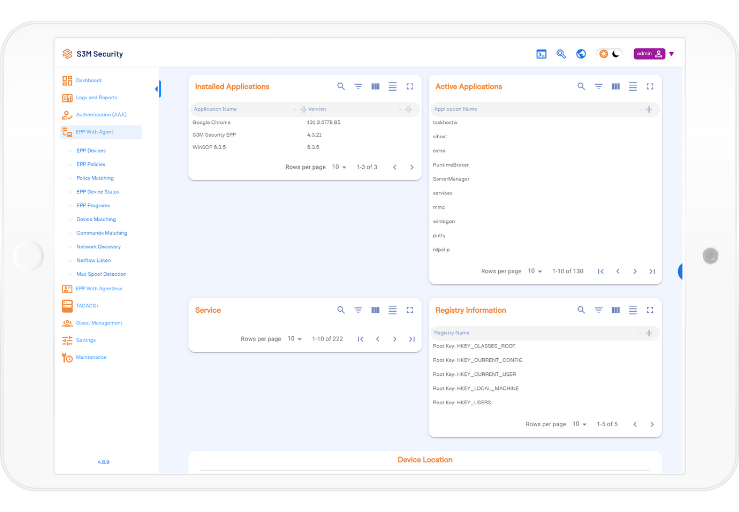Select EPP Policies submenu item
The image size is (739, 512).
click(91, 164)
